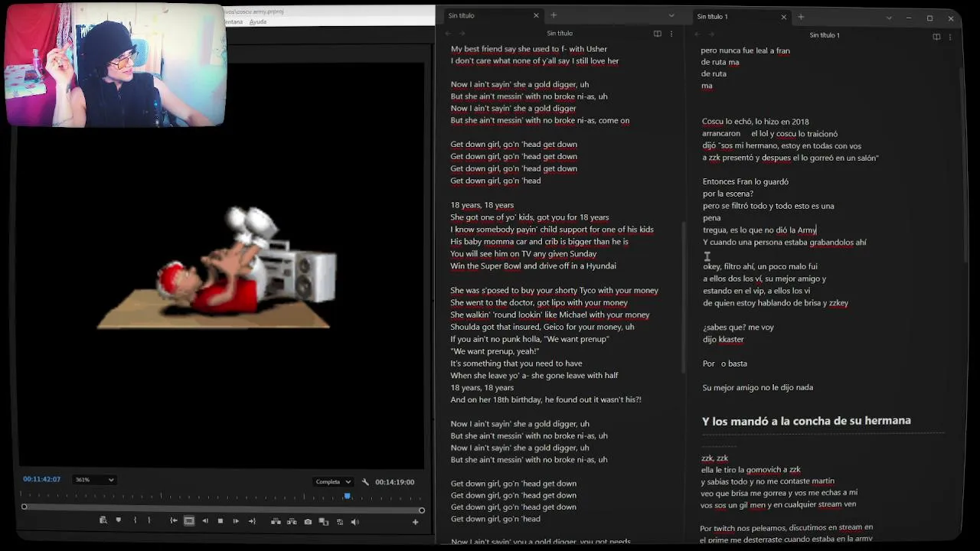Expand the tab list in 'Sin título' window

pos(671,15)
